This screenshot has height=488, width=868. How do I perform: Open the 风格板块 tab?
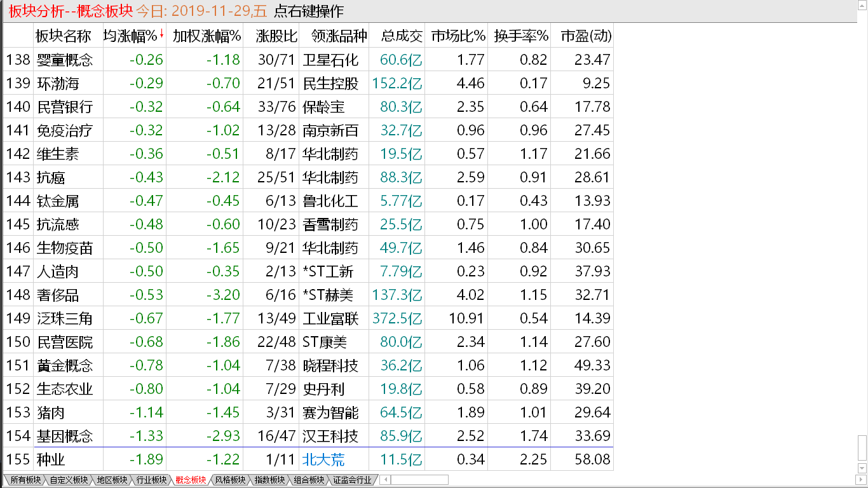pos(230,480)
